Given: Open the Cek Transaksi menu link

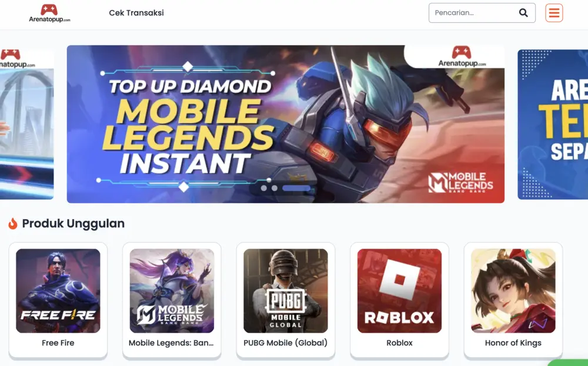Looking at the screenshot, I should tap(136, 13).
